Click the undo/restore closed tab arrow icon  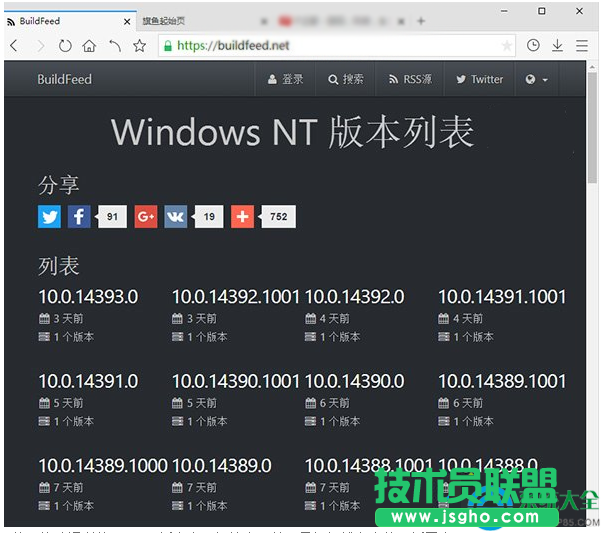click(x=114, y=46)
